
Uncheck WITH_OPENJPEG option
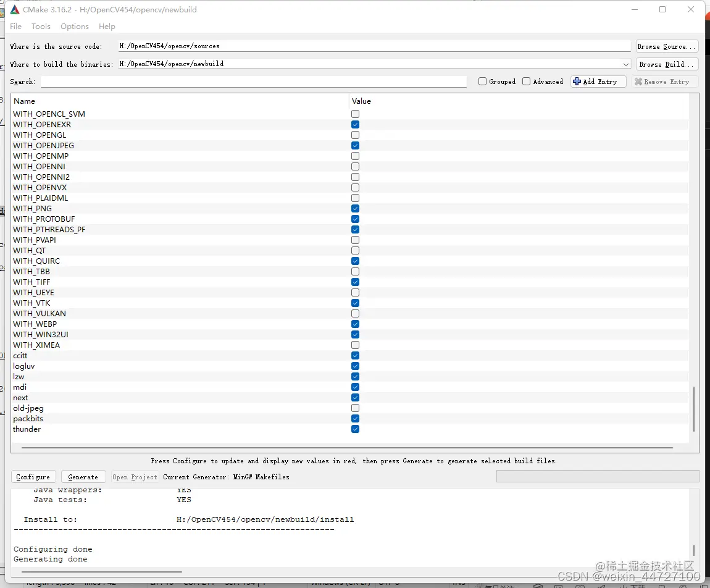tap(356, 145)
